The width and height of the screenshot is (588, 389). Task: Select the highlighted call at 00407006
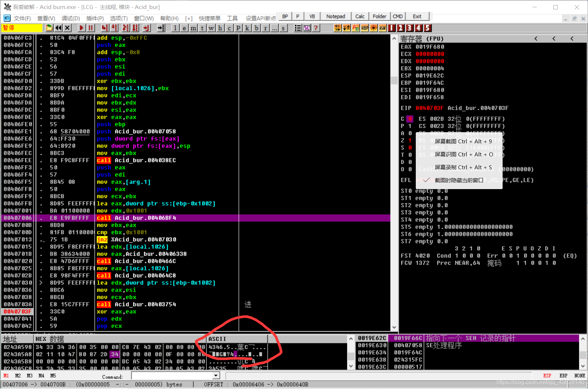(196, 218)
